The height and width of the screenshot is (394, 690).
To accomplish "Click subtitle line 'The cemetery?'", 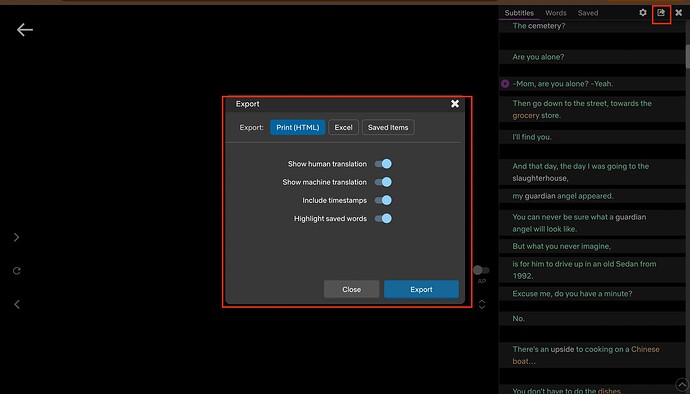I will tap(539, 26).
